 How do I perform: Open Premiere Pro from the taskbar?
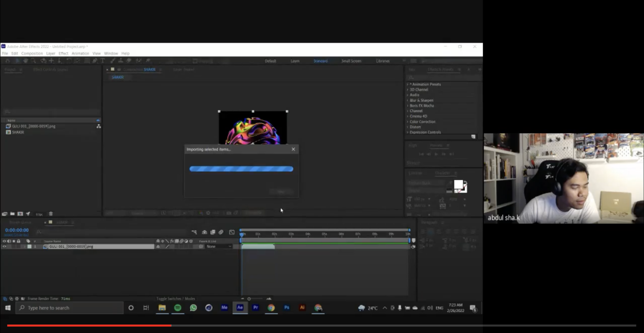click(255, 307)
